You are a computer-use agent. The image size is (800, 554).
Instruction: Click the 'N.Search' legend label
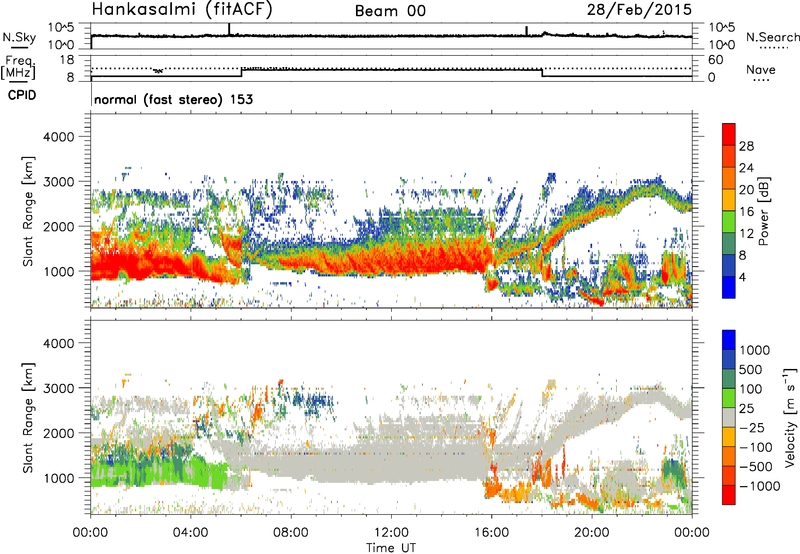pos(772,37)
